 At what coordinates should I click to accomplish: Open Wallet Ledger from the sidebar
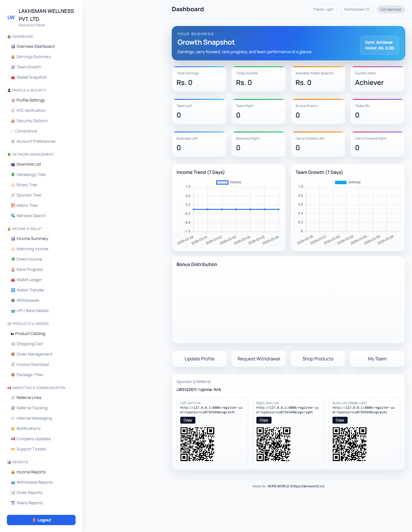coord(29,280)
